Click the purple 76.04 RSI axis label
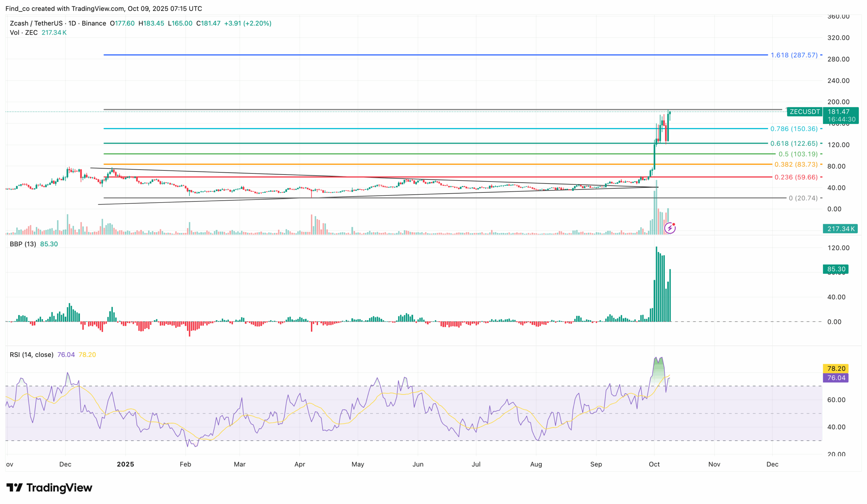Image resolution: width=867 pixels, height=504 pixels. (x=836, y=378)
